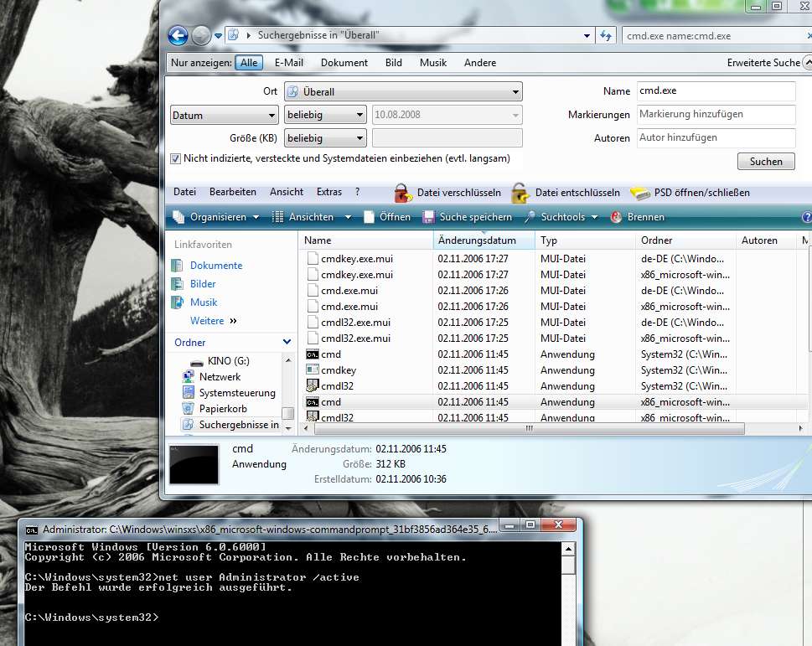The width and height of the screenshot is (812, 646).
Task: Open the address bar history dropdown arrow
Action: point(587,36)
